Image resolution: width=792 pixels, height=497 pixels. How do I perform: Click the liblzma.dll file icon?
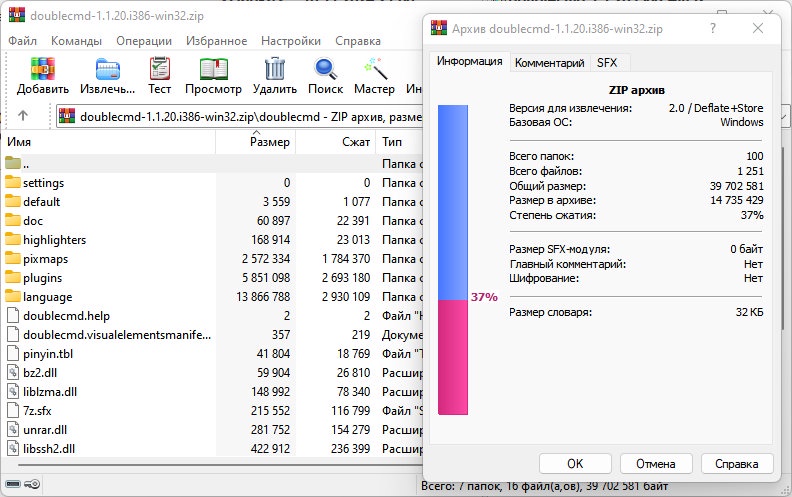(x=13, y=391)
